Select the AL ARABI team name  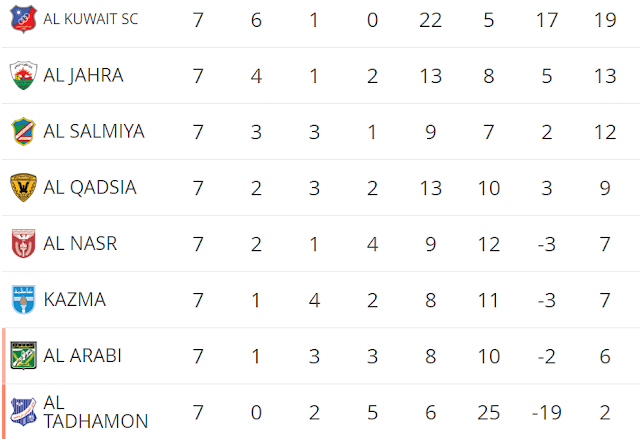pyautogui.click(x=82, y=355)
